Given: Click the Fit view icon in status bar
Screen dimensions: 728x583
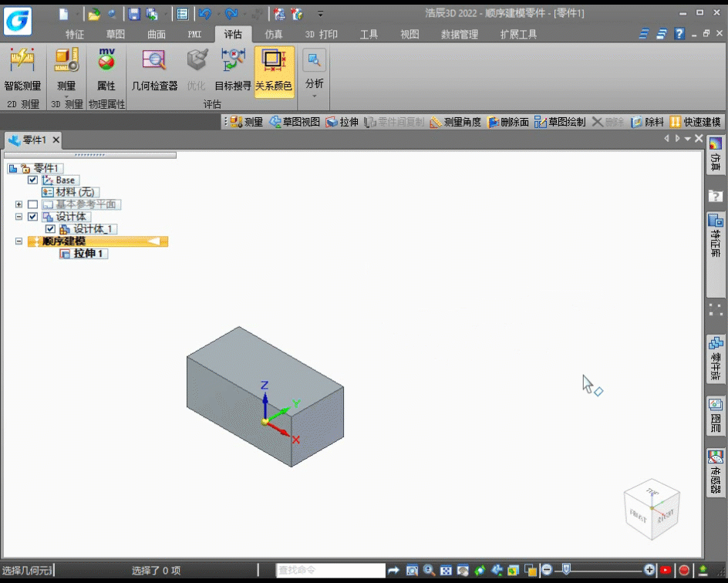Looking at the screenshot, I should [446, 570].
